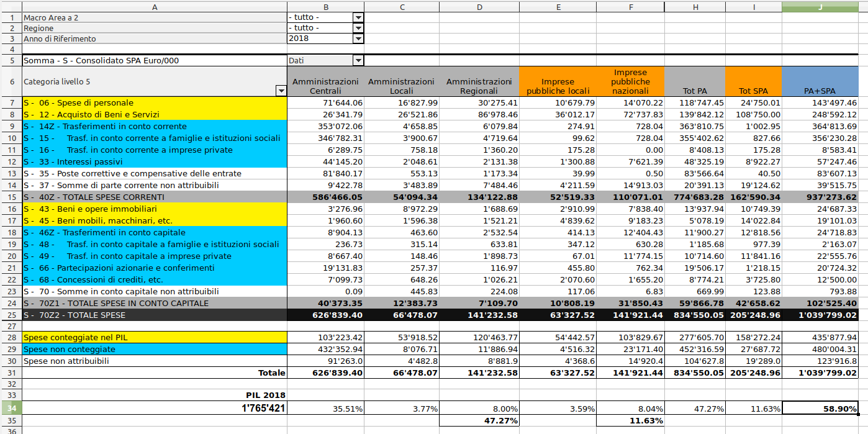
Task: Select column I header
Action: point(753,6)
